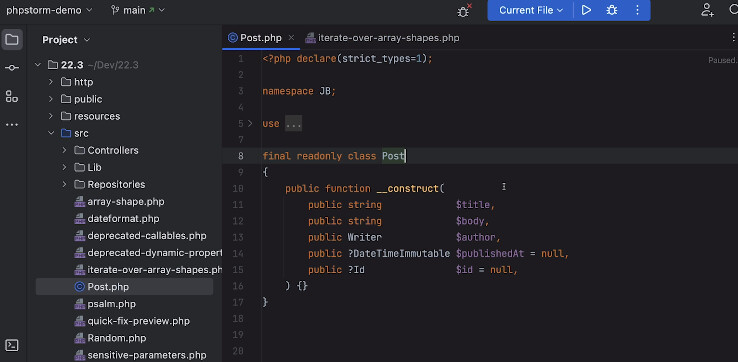Click the $id parameter on line 15
Image resolution: width=738 pixels, height=362 pixels.
(465, 270)
